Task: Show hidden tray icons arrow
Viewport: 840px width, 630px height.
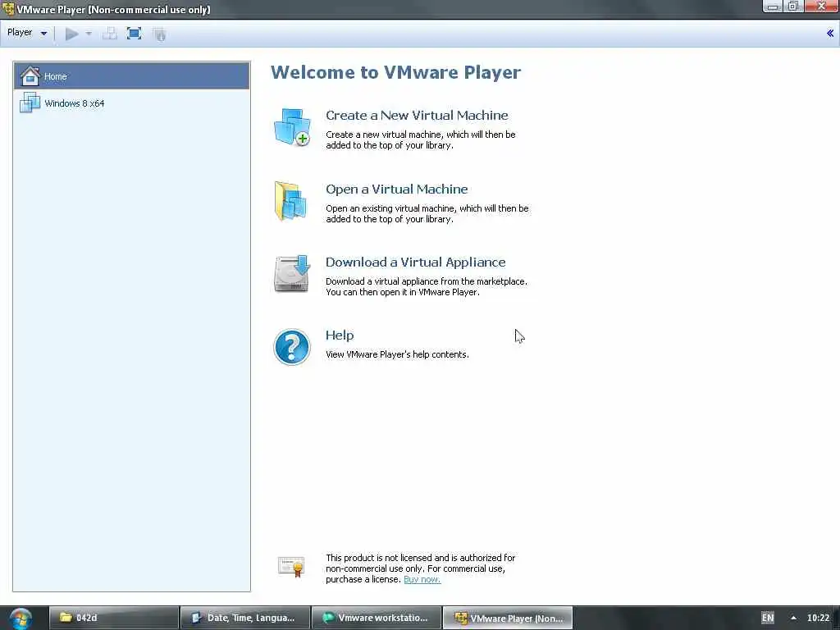Action: coord(793,618)
